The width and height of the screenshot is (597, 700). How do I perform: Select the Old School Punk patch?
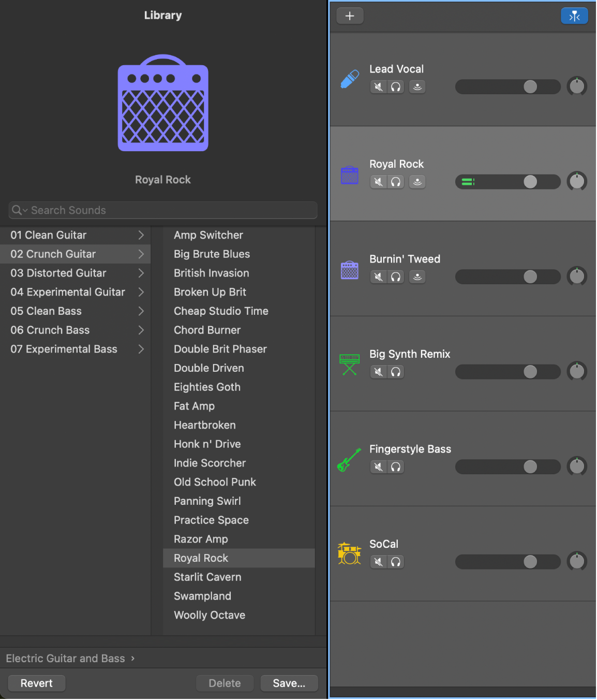click(x=215, y=482)
